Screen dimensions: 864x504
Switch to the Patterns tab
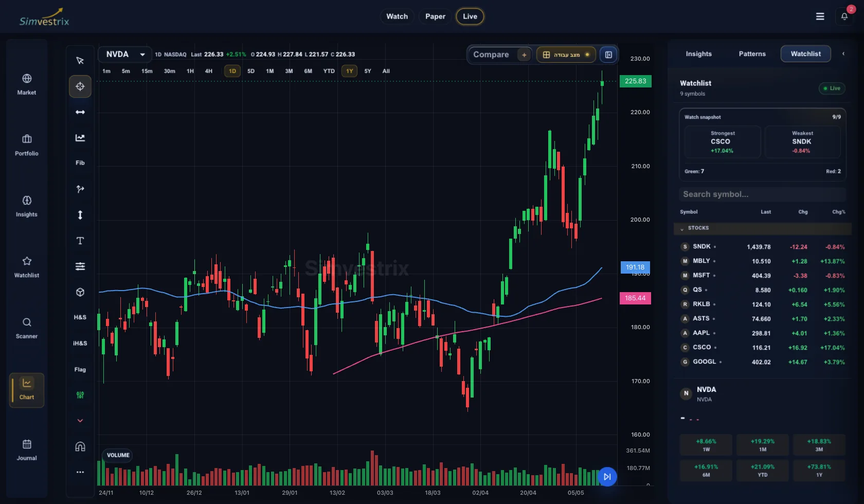coord(752,53)
